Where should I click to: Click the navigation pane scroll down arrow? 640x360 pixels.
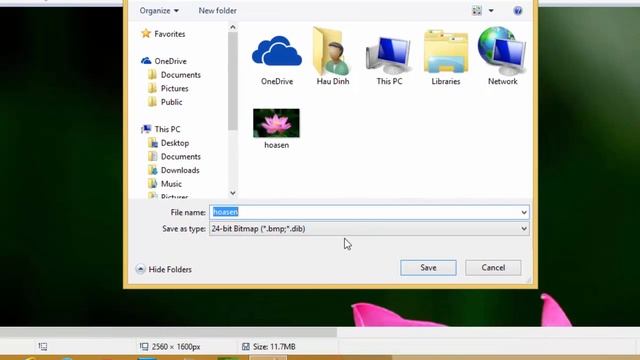(233, 193)
